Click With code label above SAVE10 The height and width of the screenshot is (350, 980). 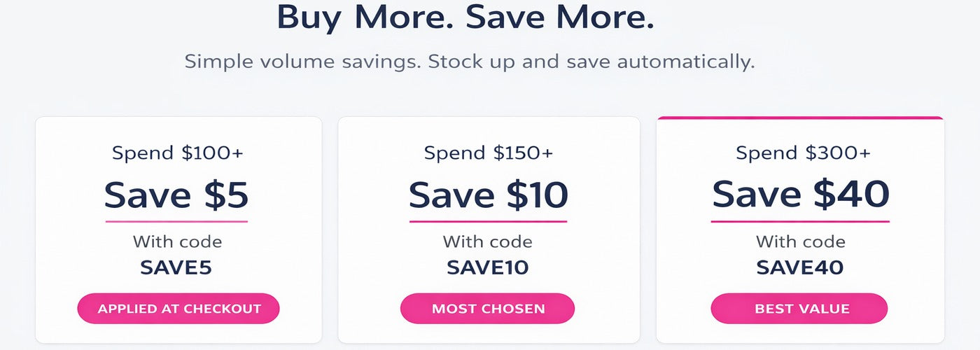(487, 242)
